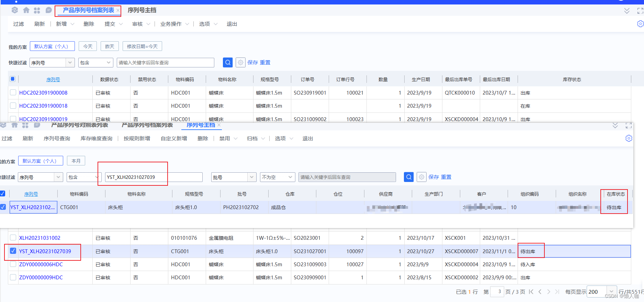Switch to the top 序列号主档 tab
The height and width of the screenshot is (302, 644).
(142, 10)
